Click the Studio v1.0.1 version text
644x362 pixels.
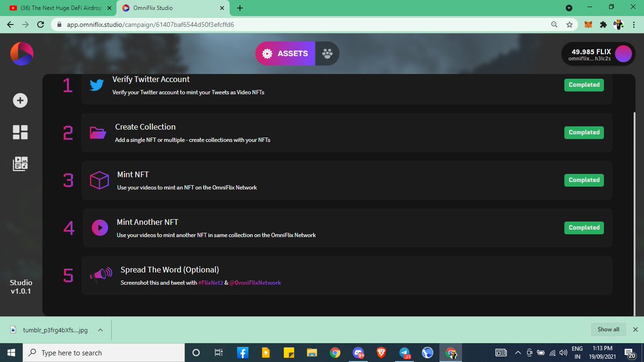click(21, 287)
